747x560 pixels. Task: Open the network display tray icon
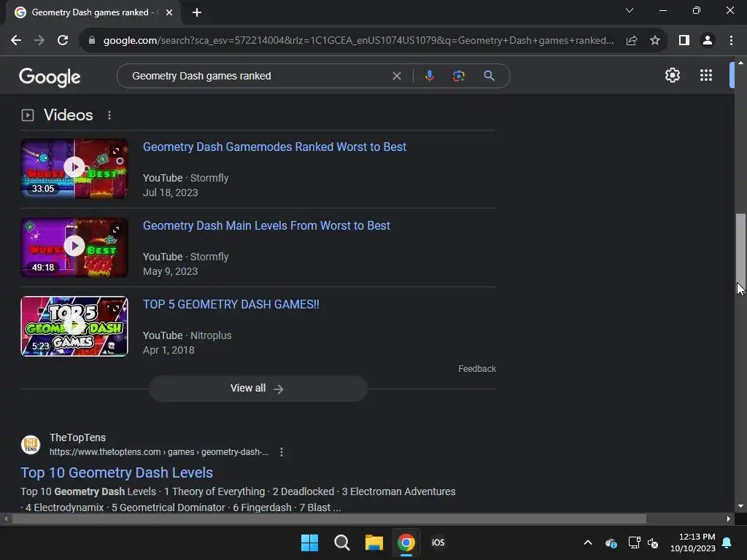pos(634,542)
